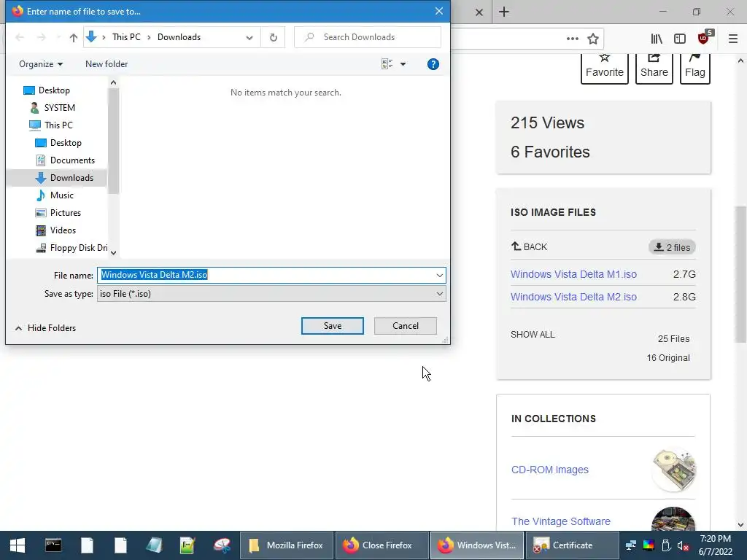Refresh the Downloads folder listing
The width and height of the screenshot is (747, 560).
[x=273, y=37]
